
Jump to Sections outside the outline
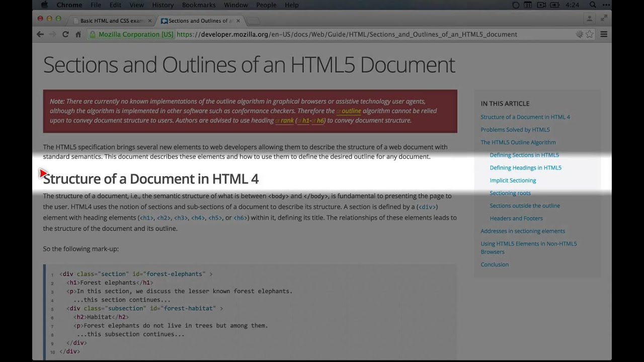click(x=525, y=205)
